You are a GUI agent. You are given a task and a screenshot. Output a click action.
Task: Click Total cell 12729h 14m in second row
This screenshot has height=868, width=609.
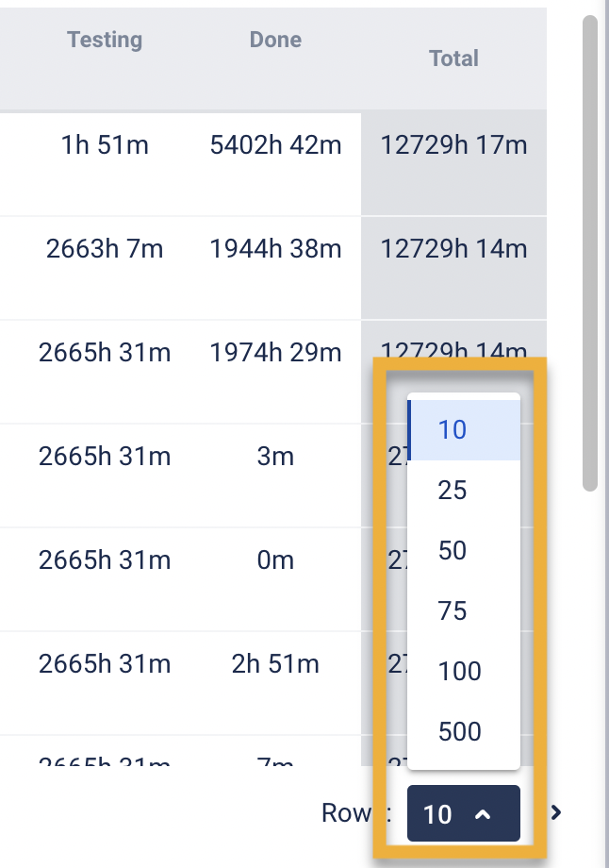pyautogui.click(x=453, y=249)
